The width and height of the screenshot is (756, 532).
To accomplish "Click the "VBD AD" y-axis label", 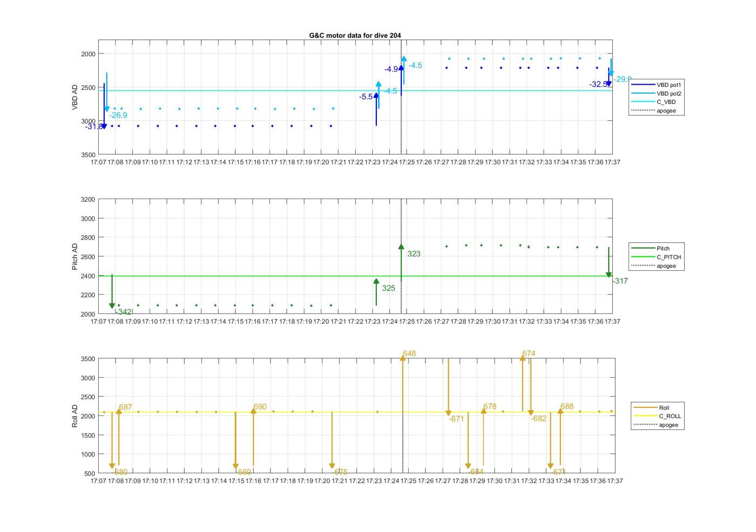I will point(75,97).
